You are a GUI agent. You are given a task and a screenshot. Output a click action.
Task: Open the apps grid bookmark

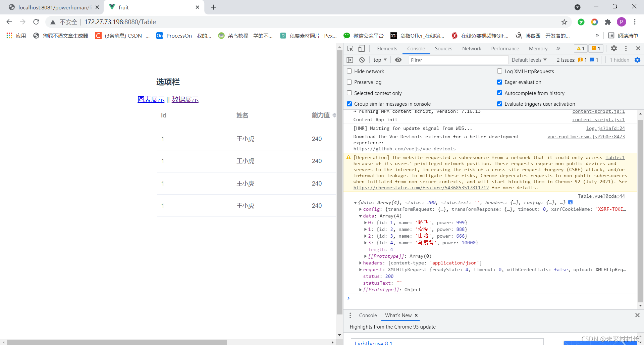(16, 36)
